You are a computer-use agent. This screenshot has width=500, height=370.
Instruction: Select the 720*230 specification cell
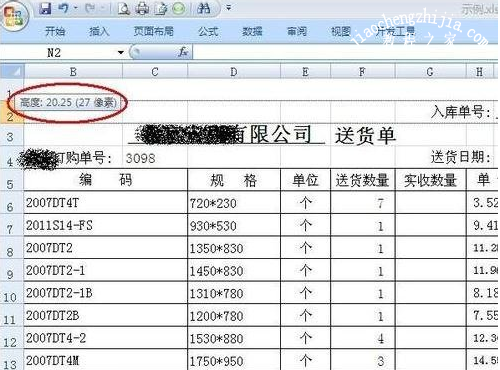(x=234, y=203)
